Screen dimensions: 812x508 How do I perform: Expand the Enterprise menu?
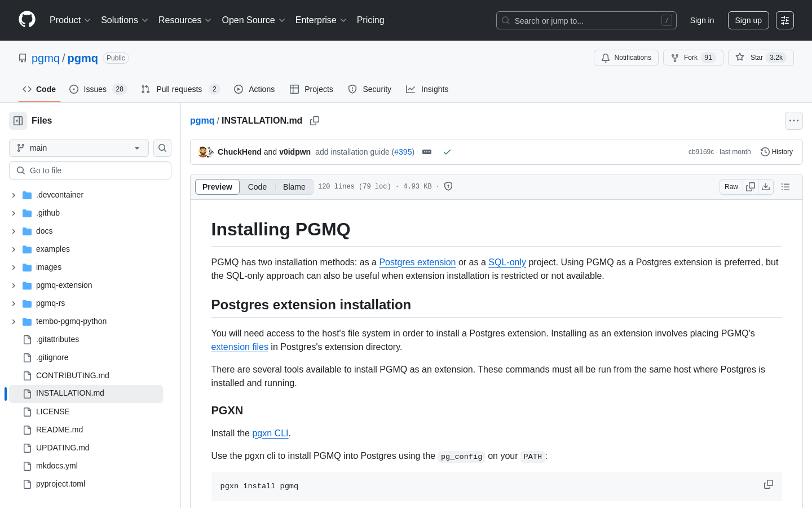point(321,20)
